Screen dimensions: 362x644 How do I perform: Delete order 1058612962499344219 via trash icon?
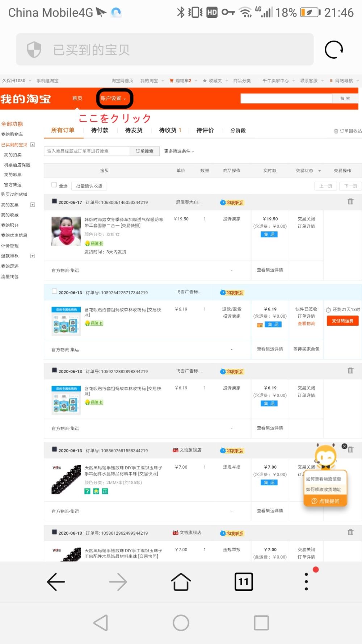coord(350,532)
